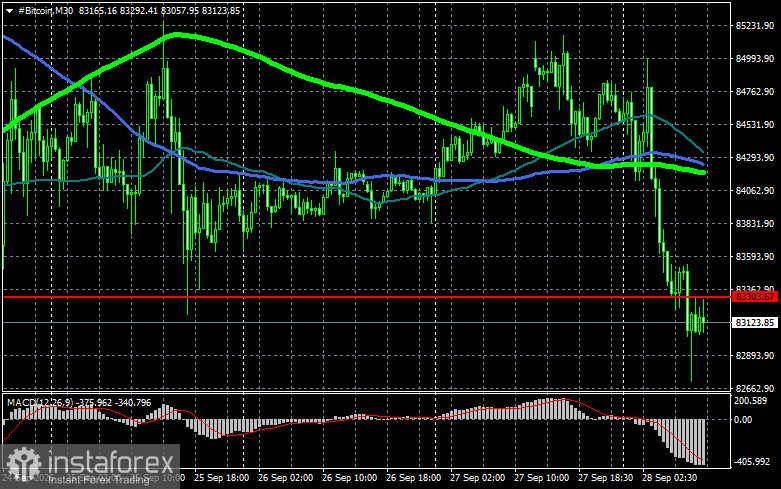This screenshot has width=781, height=489.
Task: Click the MACD -405.992 scale value
Action: 752,462
